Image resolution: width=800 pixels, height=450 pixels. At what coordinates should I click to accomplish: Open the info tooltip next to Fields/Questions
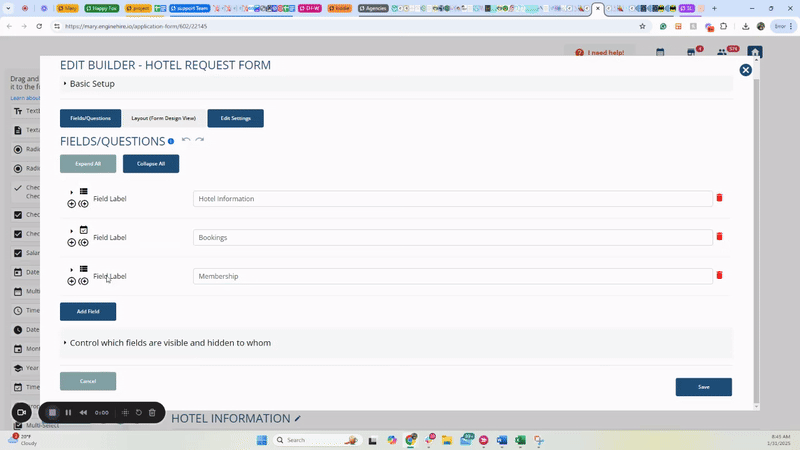tap(171, 141)
